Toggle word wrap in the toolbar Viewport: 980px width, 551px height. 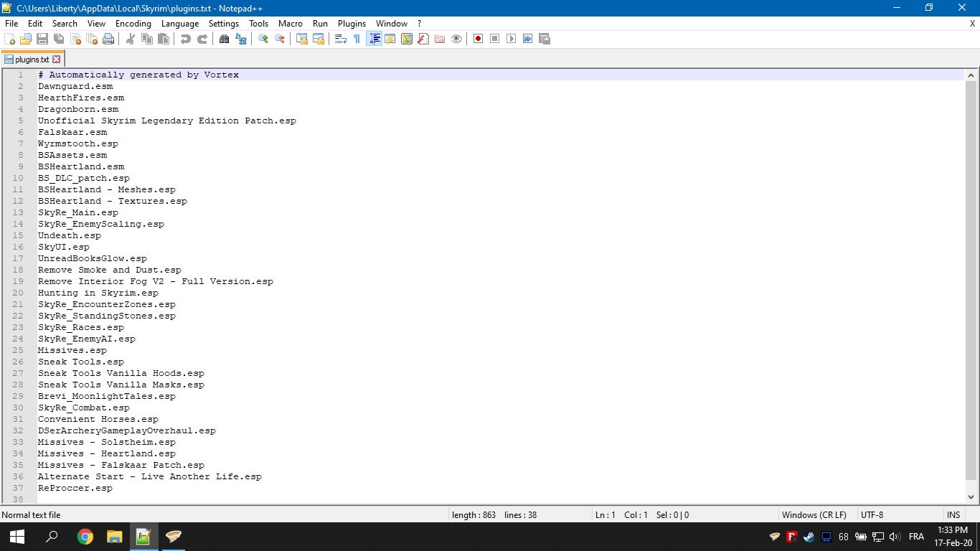(341, 39)
